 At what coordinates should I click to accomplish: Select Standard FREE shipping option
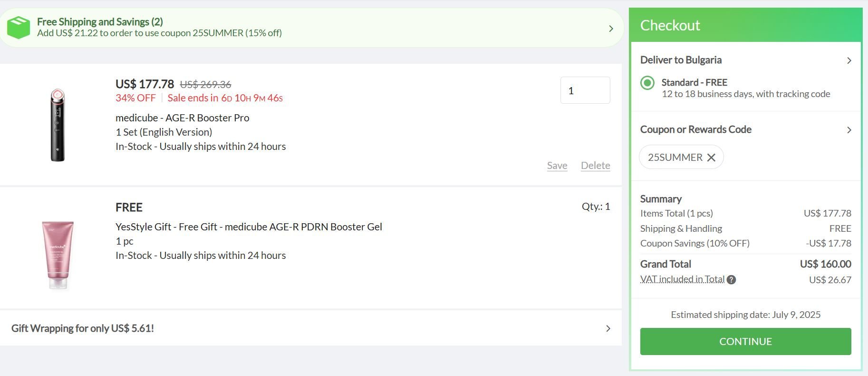647,83
